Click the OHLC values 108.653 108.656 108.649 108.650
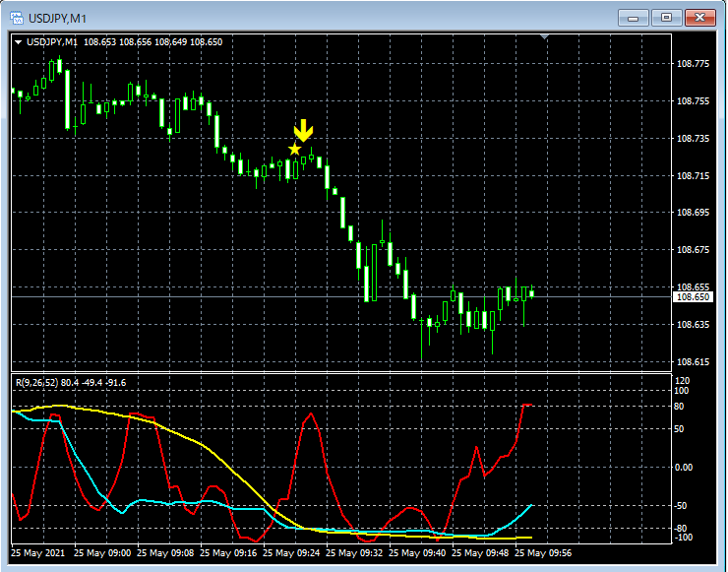This screenshot has height=572, width=728. pyautogui.click(x=152, y=42)
